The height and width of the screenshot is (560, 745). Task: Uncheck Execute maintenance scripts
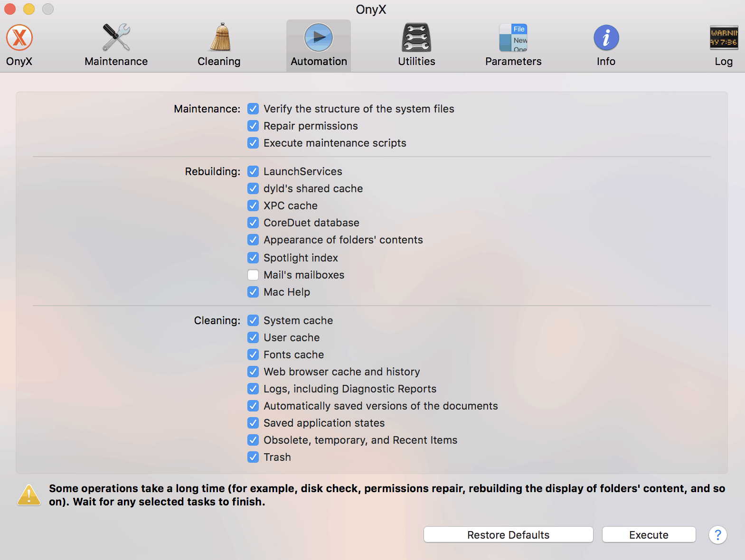pos(254,143)
